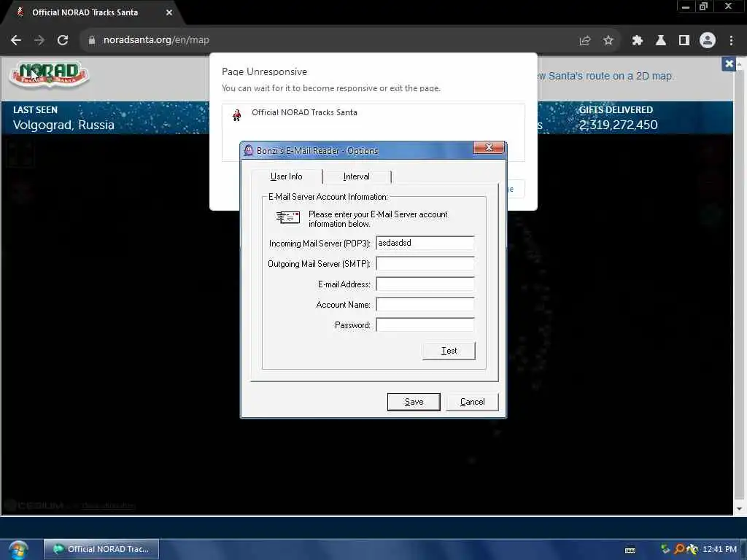Close the 2D map banner

[x=729, y=63]
